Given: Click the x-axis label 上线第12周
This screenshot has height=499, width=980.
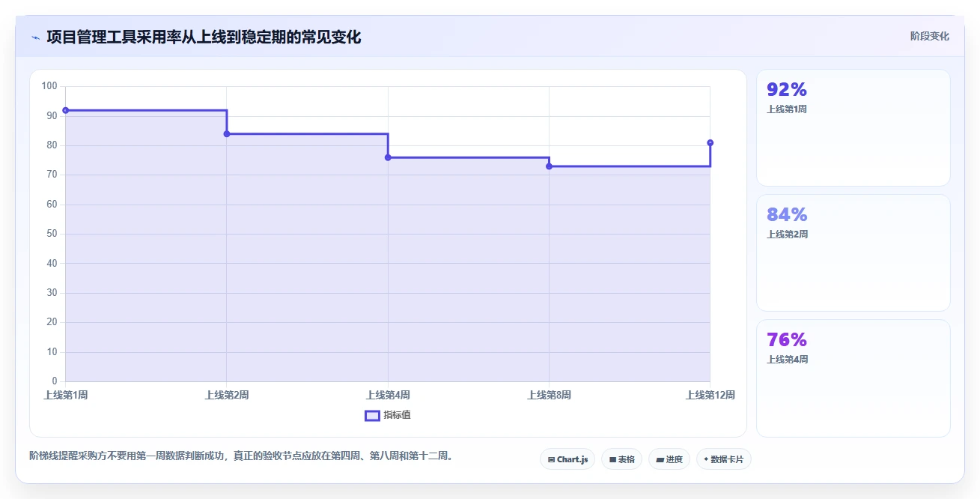Looking at the screenshot, I should pyautogui.click(x=710, y=395).
